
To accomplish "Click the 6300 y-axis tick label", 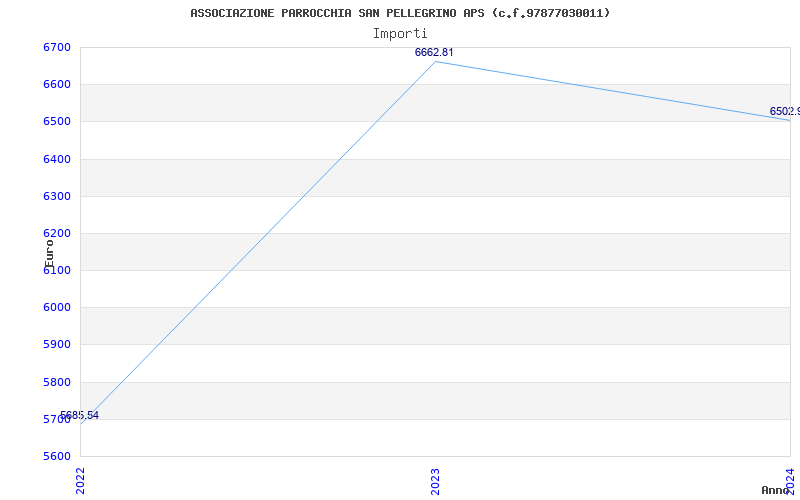I will click(57, 196).
